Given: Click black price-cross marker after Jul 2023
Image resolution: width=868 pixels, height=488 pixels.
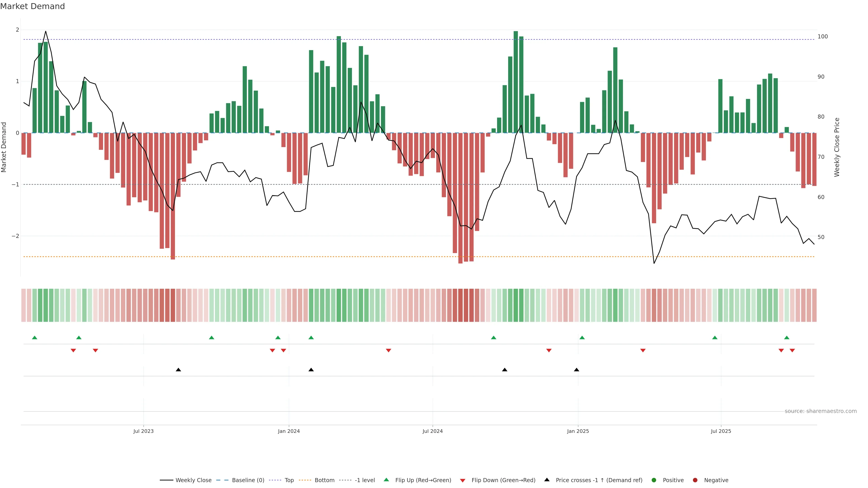Looking at the screenshot, I should click(x=179, y=370).
